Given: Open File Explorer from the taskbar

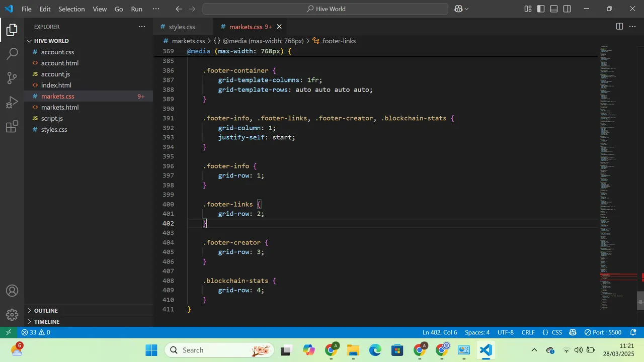Looking at the screenshot, I should click(x=353, y=350).
